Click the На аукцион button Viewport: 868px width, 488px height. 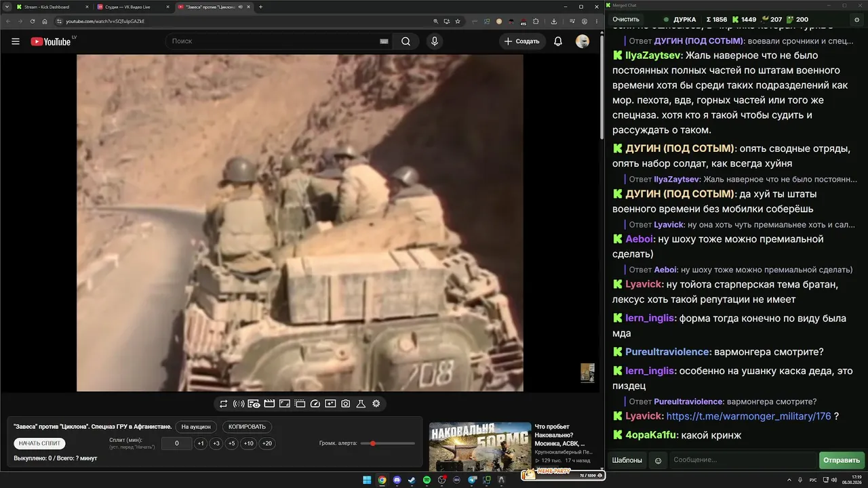pos(197,427)
